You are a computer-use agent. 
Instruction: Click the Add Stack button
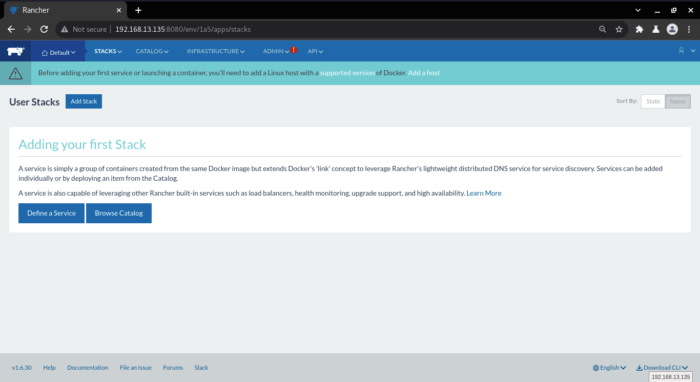pos(83,101)
